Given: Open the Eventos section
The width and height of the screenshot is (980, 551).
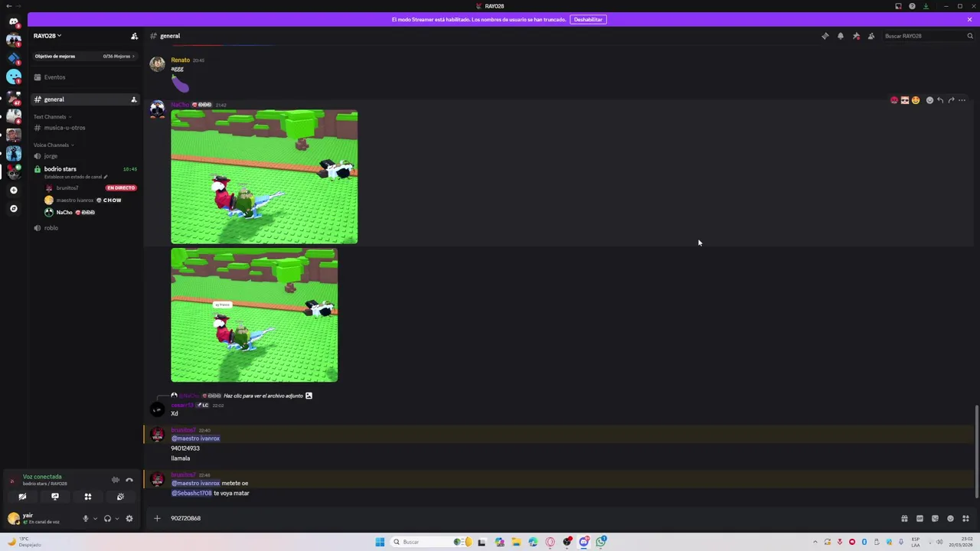Looking at the screenshot, I should tap(54, 77).
